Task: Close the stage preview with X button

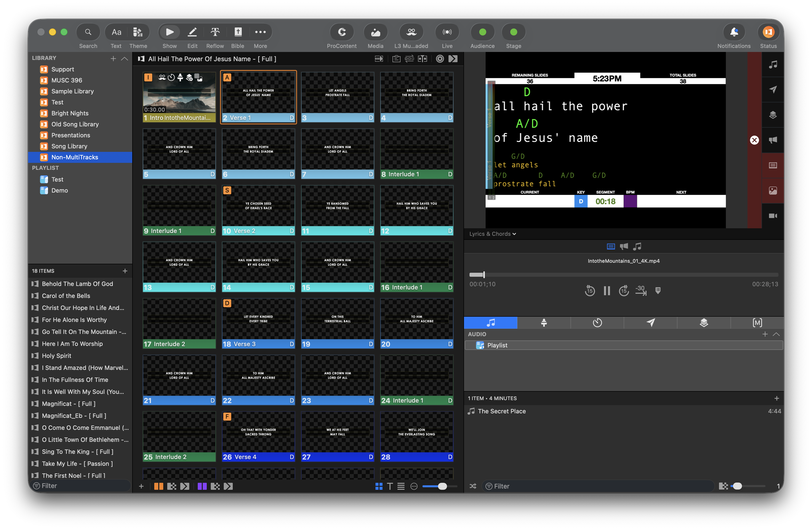Action: pos(754,140)
